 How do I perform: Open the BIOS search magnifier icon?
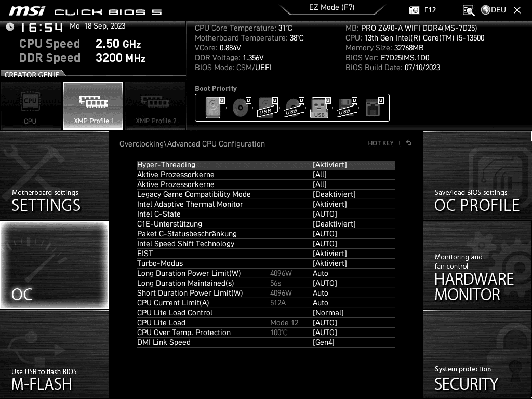click(469, 10)
